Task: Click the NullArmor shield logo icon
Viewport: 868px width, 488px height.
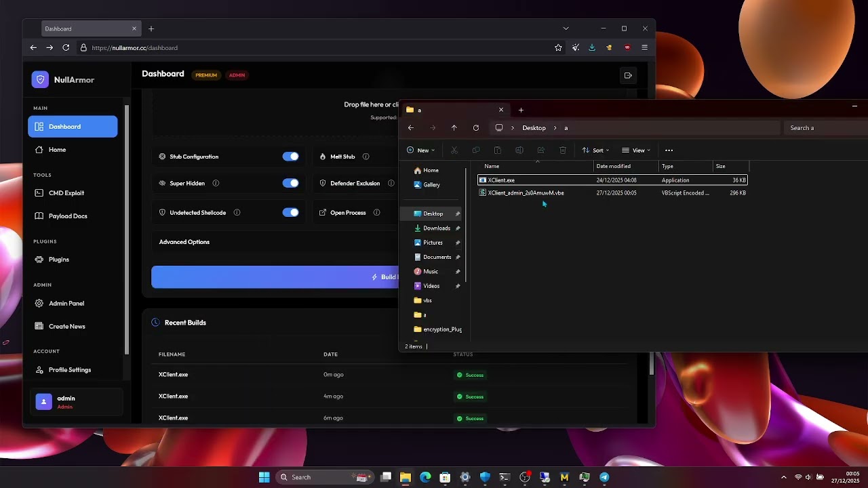Action: pos(40,79)
